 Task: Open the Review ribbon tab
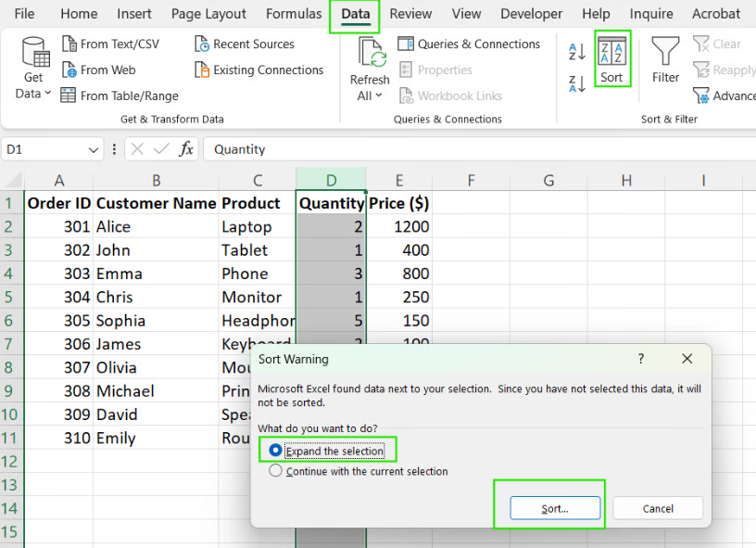click(x=409, y=14)
